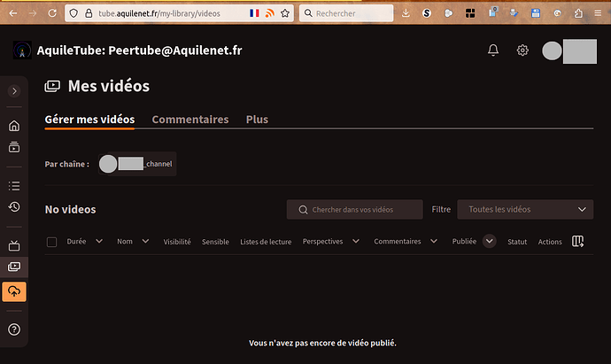
Task: Tick the select-all videos checkbox
Action: tap(51, 242)
